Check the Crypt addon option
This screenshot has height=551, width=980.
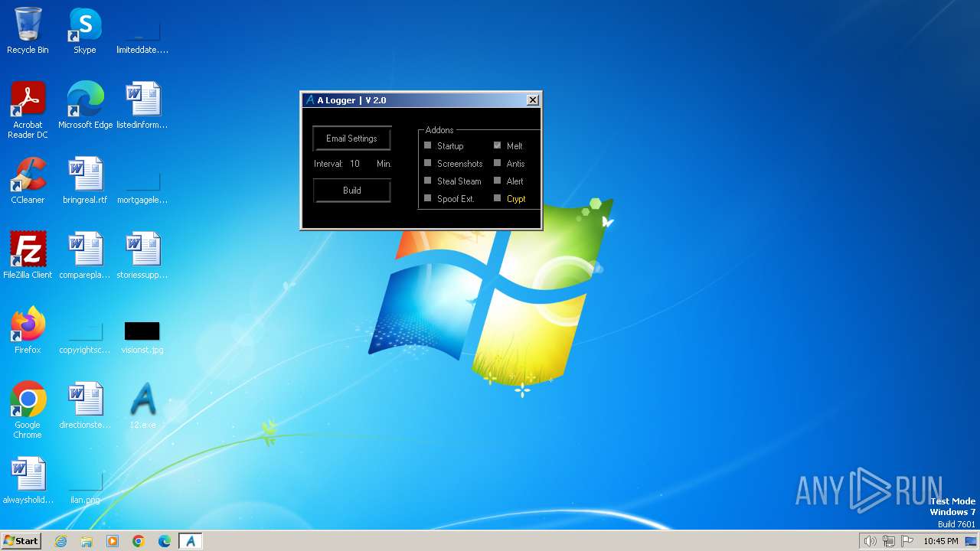498,198
